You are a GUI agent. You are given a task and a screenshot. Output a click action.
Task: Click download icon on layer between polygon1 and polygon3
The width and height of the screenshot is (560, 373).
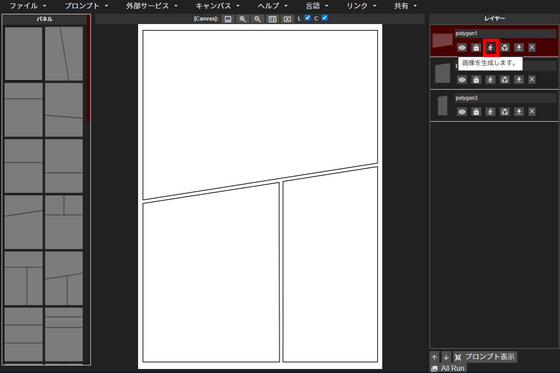(x=519, y=80)
